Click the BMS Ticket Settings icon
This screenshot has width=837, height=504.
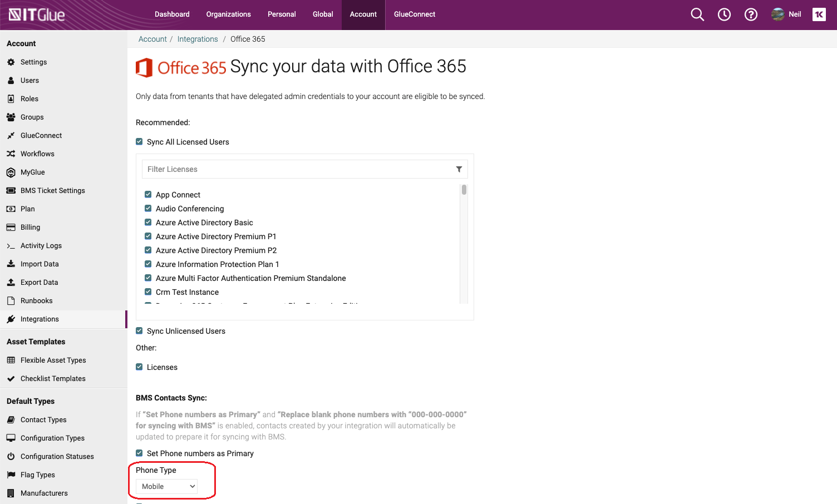click(11, 191)
